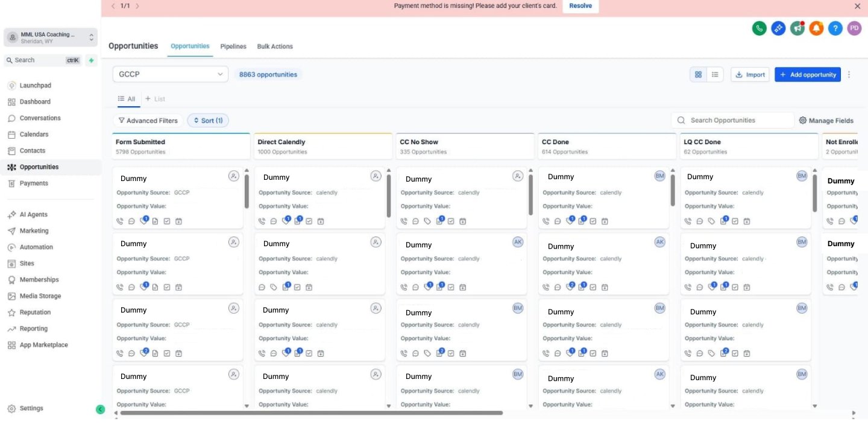
Task: Open AI Agents in the sidebar
Action: [x=33, y=214]
